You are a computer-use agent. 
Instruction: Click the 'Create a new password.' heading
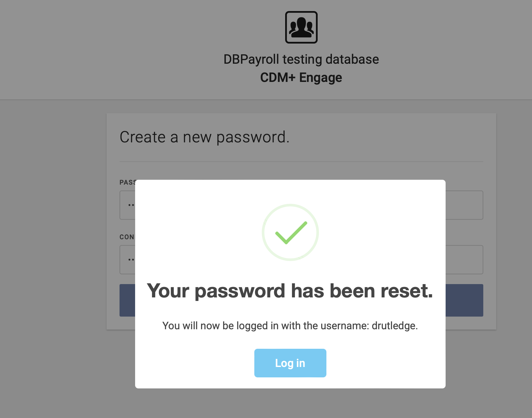(204, 137)
